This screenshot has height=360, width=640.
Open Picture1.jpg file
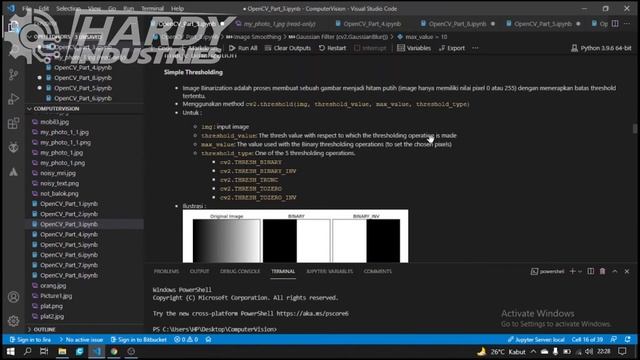(x=56, y=296)
